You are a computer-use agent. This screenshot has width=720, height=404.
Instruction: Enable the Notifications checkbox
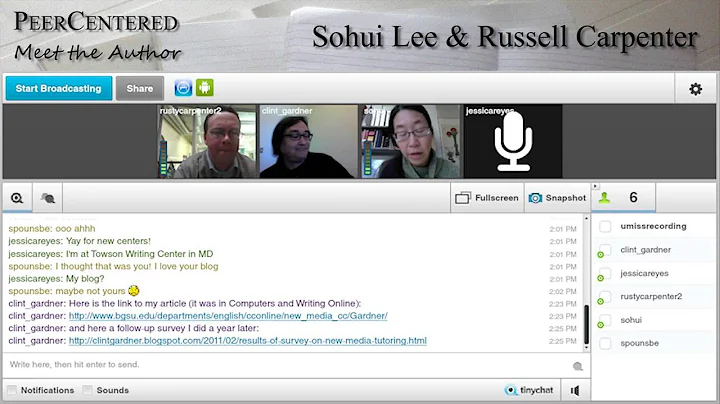12,390
